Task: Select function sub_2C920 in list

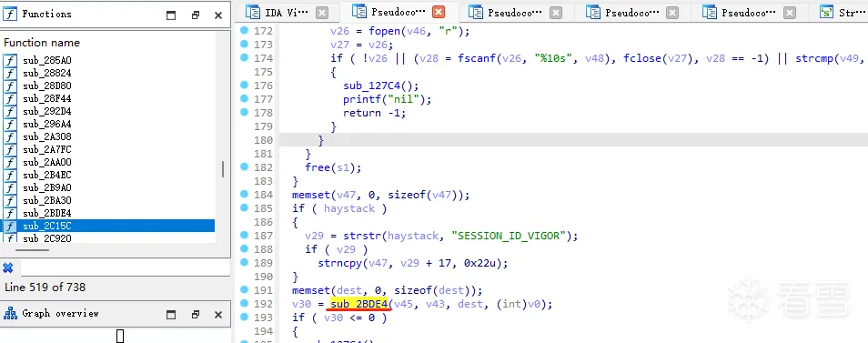Action: [x=47, y=238]
